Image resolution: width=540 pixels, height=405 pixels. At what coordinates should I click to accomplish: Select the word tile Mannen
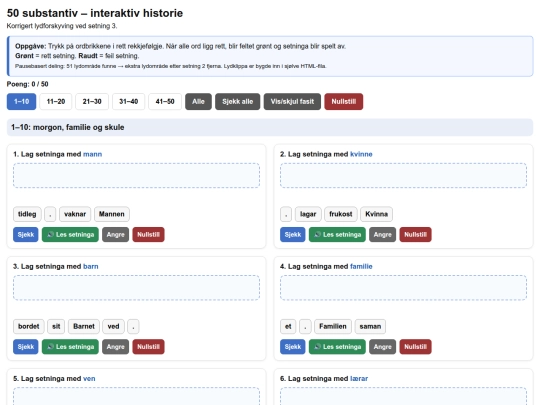[112, 214]
